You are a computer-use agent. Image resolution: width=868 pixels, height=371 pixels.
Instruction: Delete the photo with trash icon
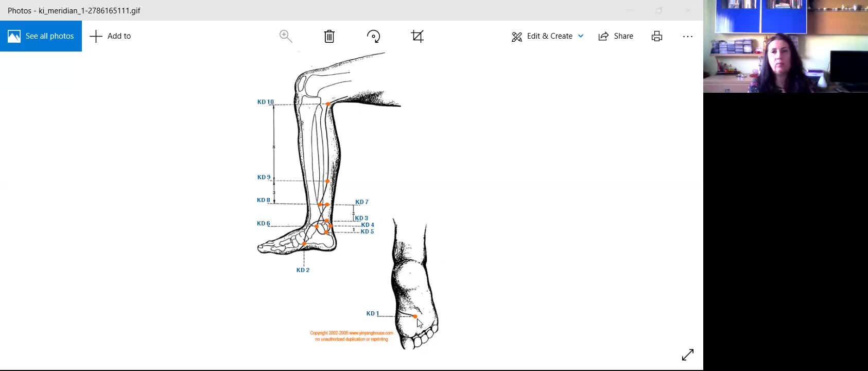(329, 36)
